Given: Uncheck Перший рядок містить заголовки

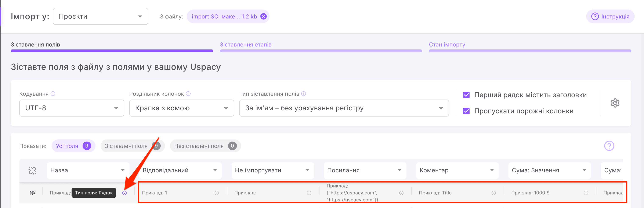Looking at the screenshot, I should [x=466, y=95].
